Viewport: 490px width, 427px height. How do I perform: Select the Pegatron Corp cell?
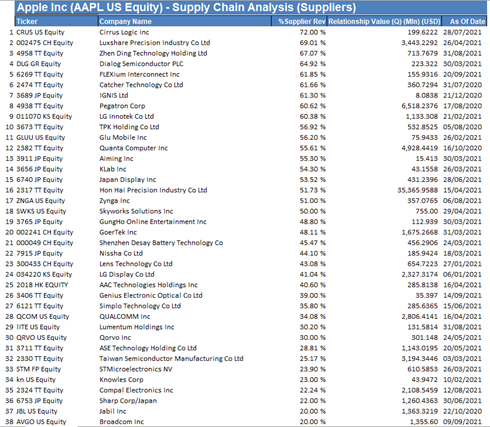tap(122, 106)
